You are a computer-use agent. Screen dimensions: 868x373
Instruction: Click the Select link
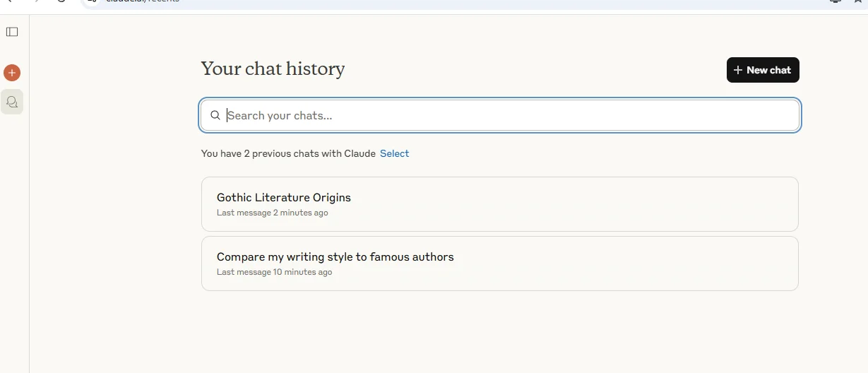[x=394, y=153]
